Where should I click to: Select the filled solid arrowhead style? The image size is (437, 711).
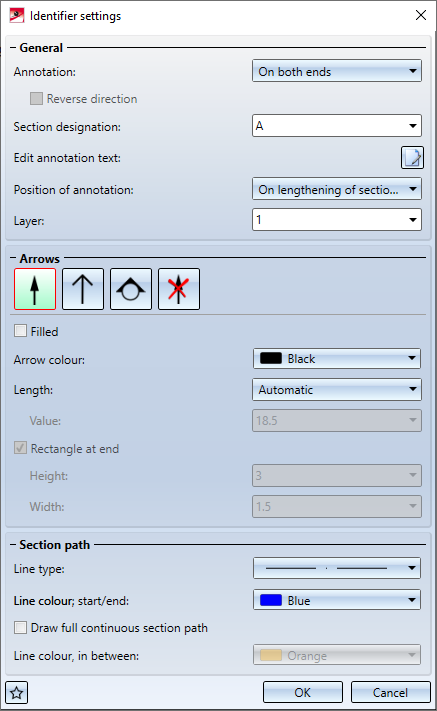pos(35,289)
